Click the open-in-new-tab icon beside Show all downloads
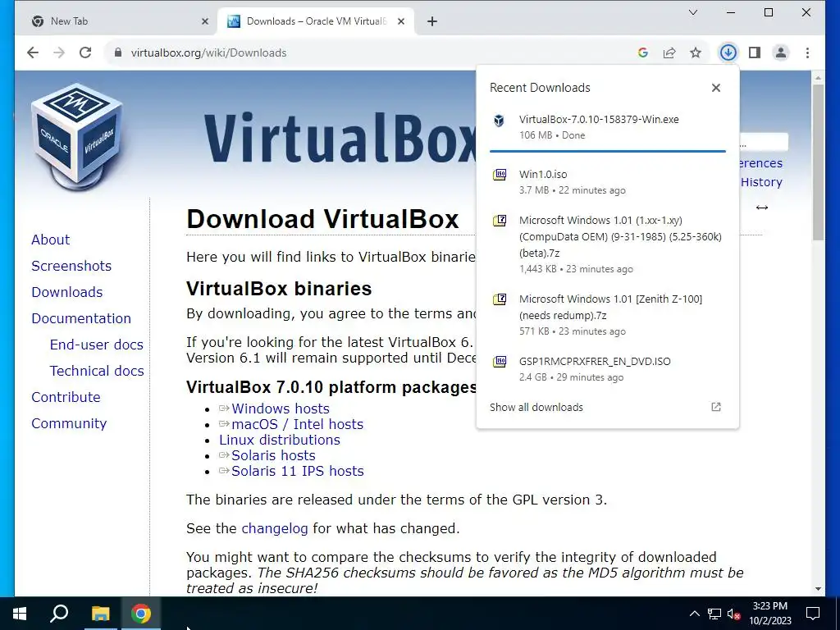Screen dimensions: 840x630 [x=715, y=407]
